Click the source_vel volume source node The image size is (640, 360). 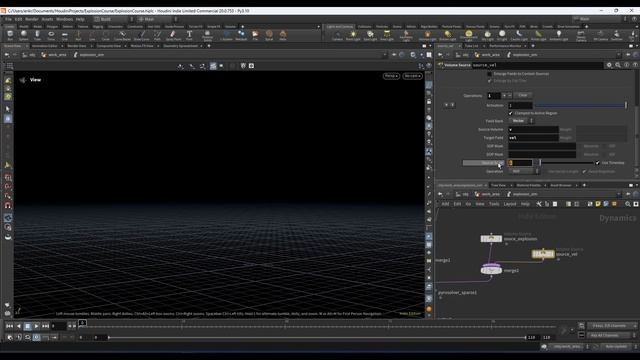(x=542, y=254)
